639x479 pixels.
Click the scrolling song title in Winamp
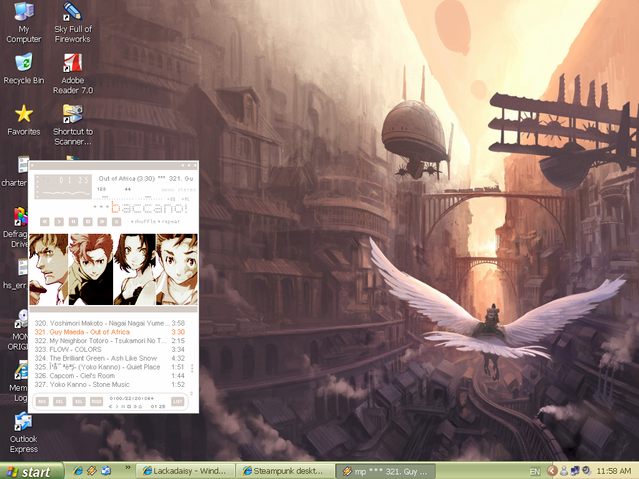[x=146, y=179]
